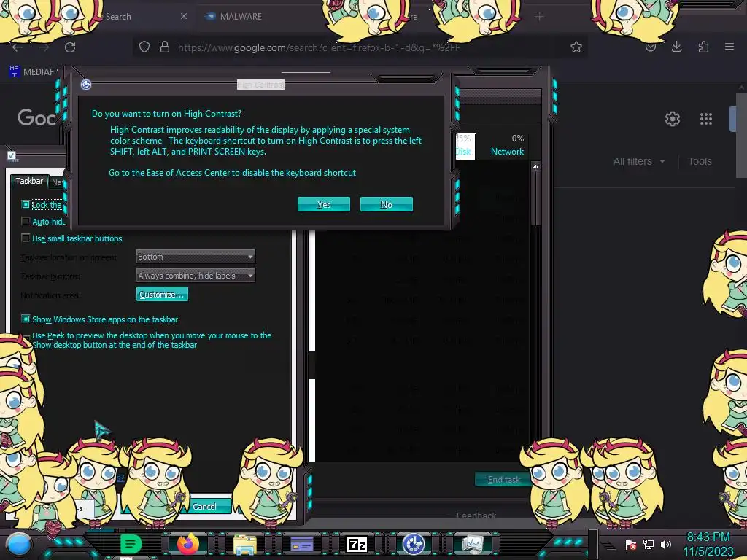
Task: Open taskbar location dropdown showing Bottom
Action: click(196, 257)
